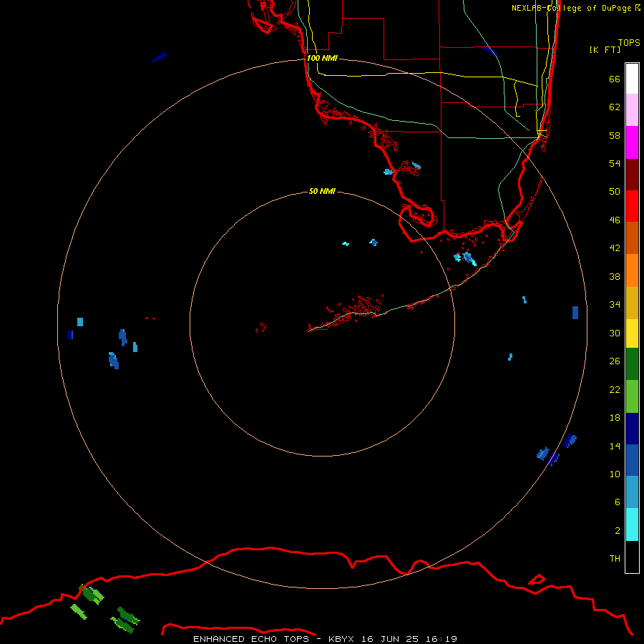Select the gold legend swatch
644x644 pixels.
[x=632, y=303]
